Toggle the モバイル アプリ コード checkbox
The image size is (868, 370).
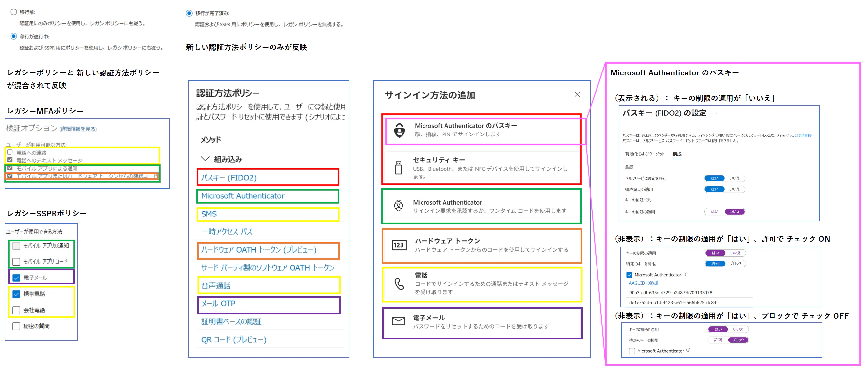[16, 262]
